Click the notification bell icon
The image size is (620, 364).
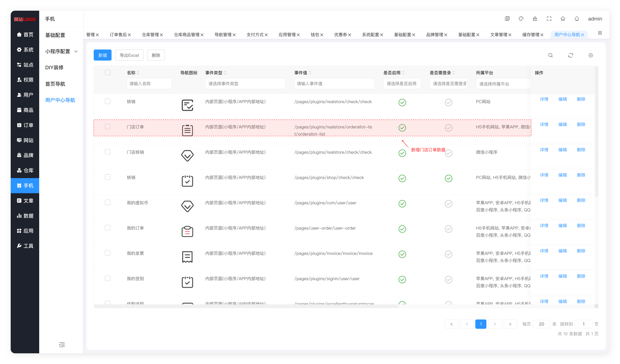point(577,19)
